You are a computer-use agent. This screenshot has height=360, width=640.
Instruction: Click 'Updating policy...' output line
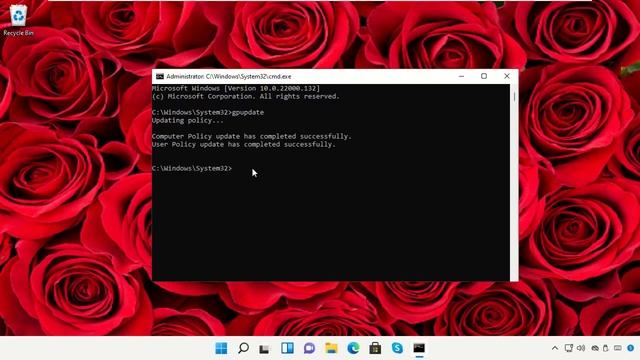coord(188,120)
